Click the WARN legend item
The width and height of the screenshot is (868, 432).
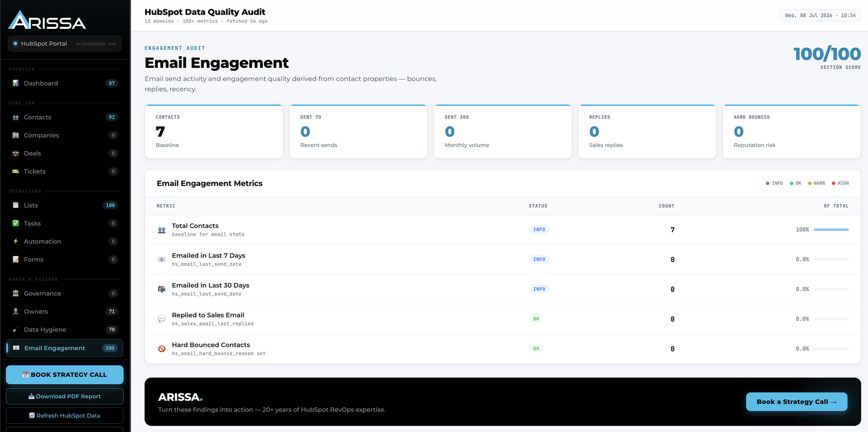click(816, 184)
